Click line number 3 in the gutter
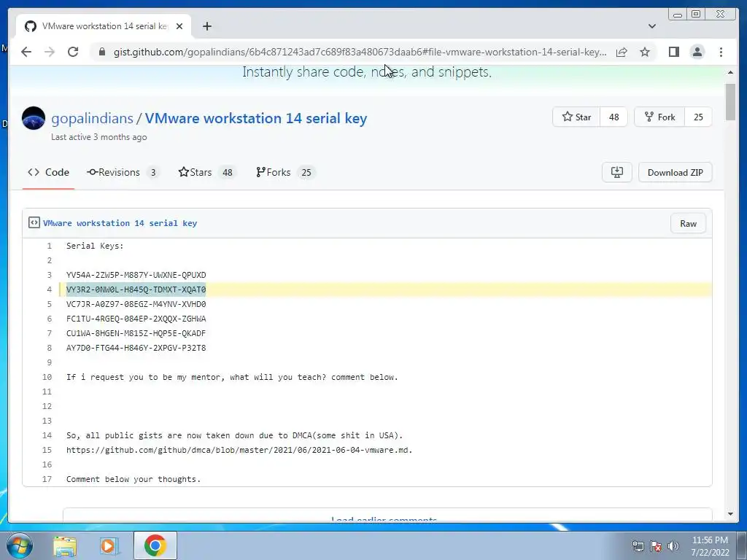This screenshot has width=747, height=560. pyautogui.click(x=49, y=275)
